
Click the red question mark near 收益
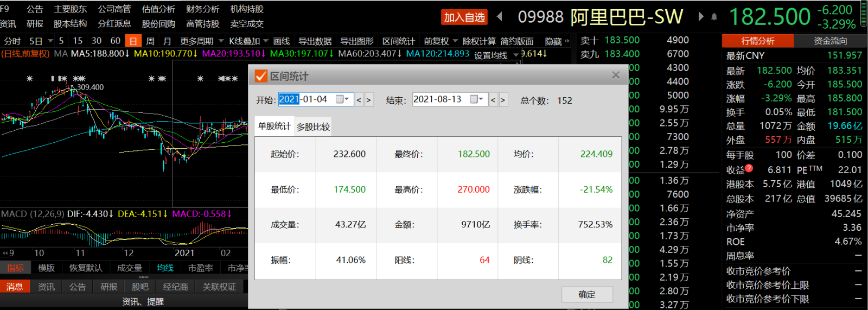coord(749,168)
